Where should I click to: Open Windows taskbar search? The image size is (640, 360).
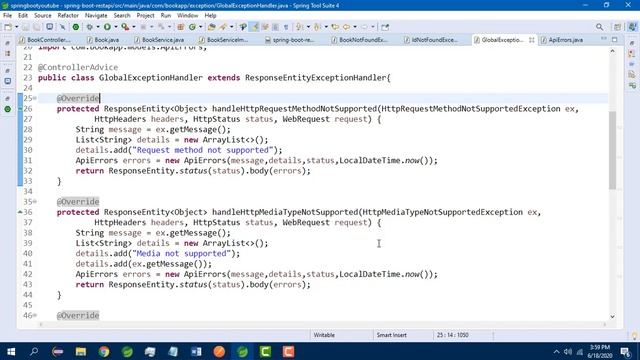34,351
